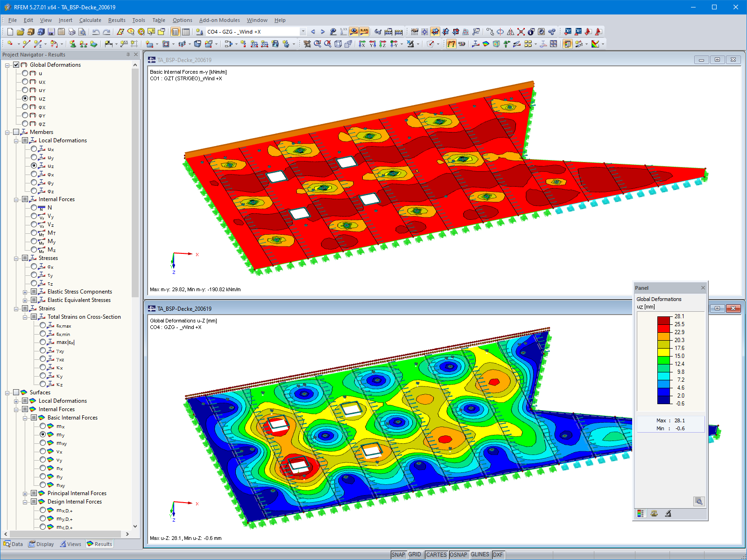Click the SNAP button in the status bar

tap(399, 555)
